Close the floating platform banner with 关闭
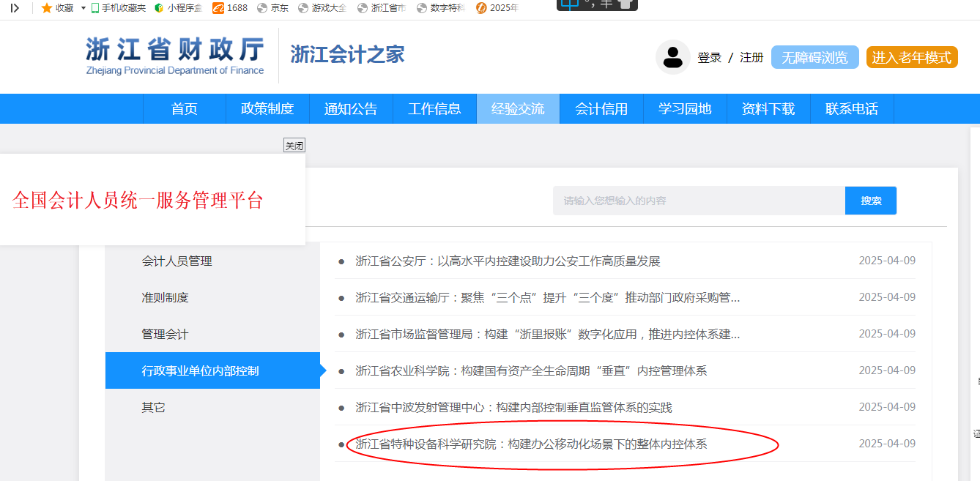This screenshot has height=481, width=980. tap(294, 146)
